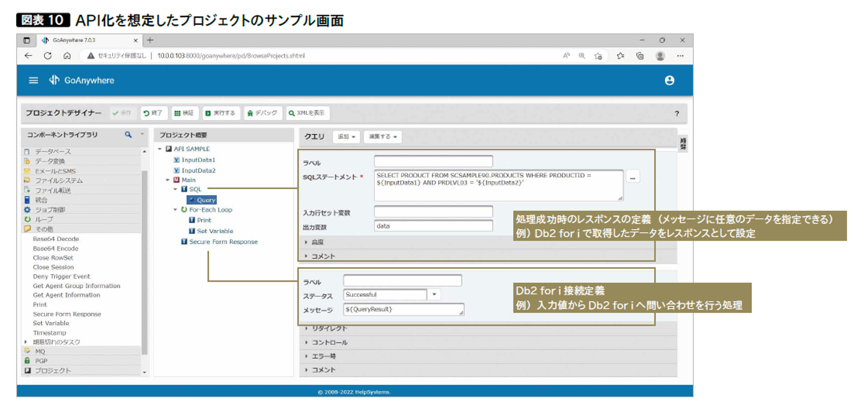The image size is (868, 405).
Task: Select the Query tree item
Action: (x=202, y=200)
